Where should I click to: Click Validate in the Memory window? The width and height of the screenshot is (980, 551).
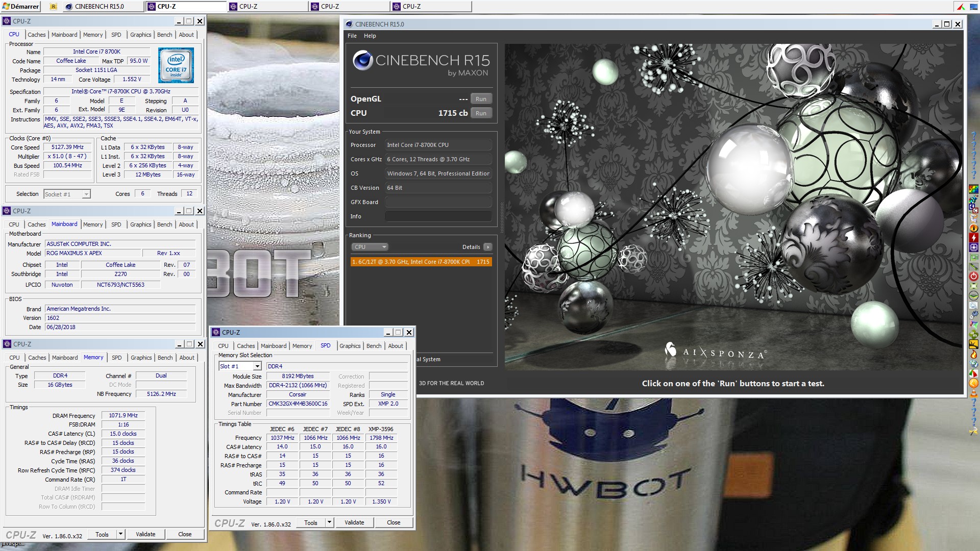coord(145,534)
